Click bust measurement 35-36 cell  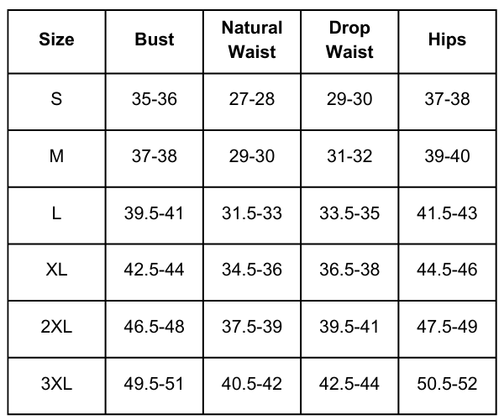tap(155, 99)
